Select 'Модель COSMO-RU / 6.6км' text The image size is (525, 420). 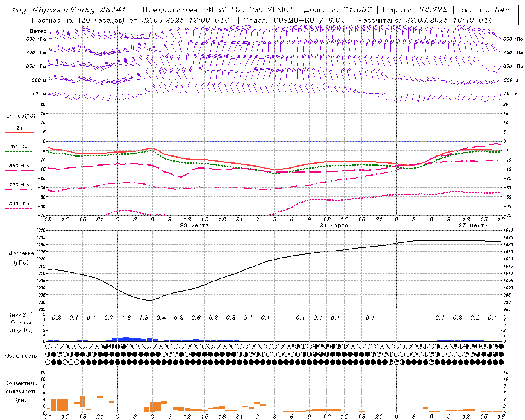coord(296,20)
